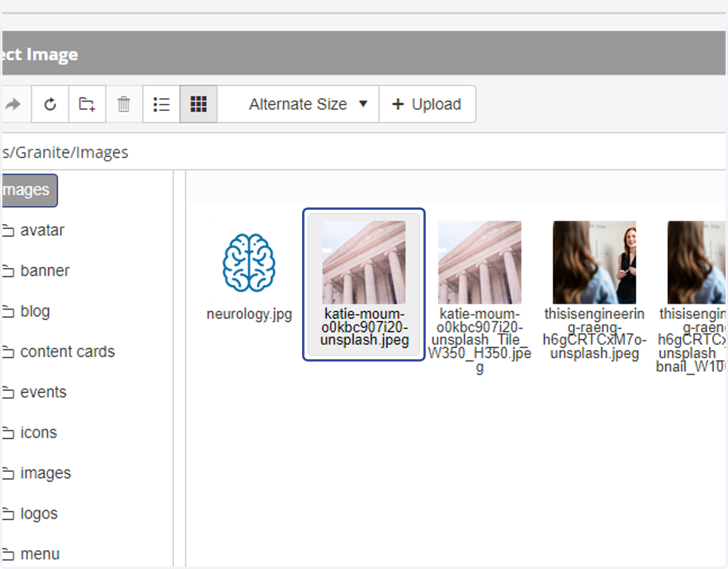Image resolution: width=728 pixels, height=569 pixels.
Task: Create a new folder
Action: pyautogui.click(x=87, y=104)
